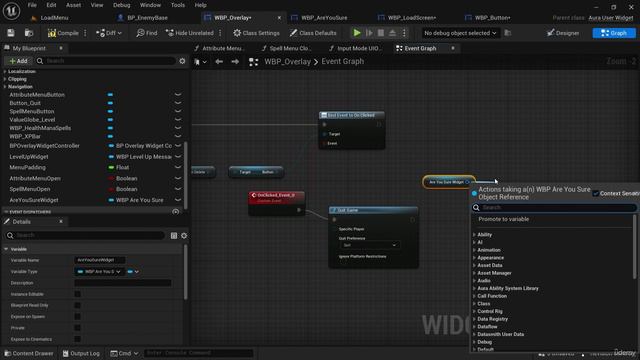Click the WBP_Overlay breadcrumb
The height and width of the screenshot is (360, 640).
pyautogui.click(x=287, y=62)
